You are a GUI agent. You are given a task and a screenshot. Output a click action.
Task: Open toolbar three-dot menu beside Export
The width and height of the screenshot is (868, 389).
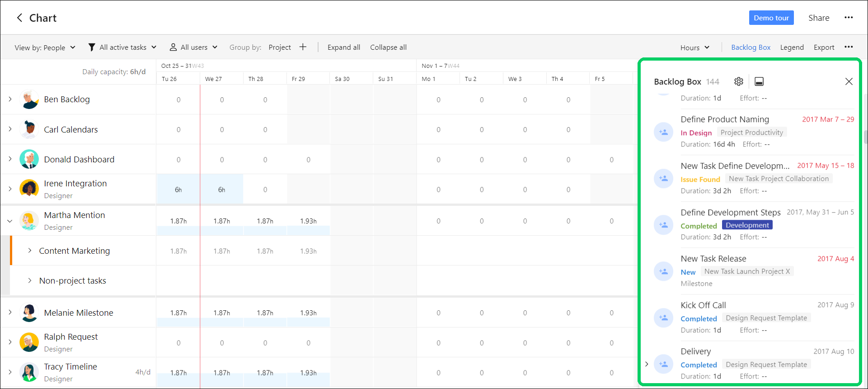(848, 47)
